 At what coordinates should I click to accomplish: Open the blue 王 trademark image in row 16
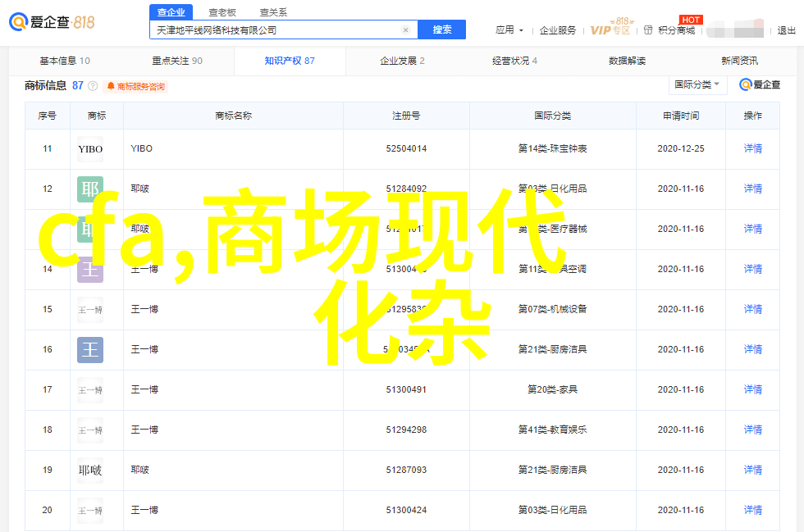[90, 350]
